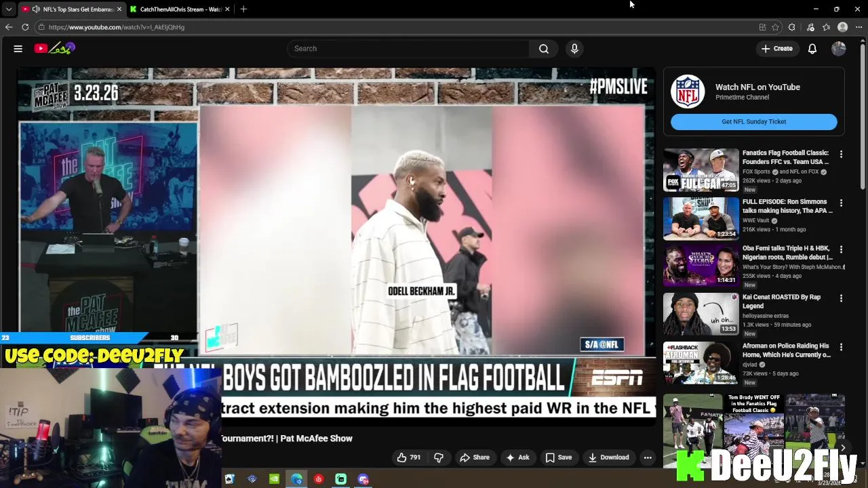The width and height of the screenshot is (868, 488).
Task: Close the NFL's Top Stars tab
Action: (x=119, y=9)
